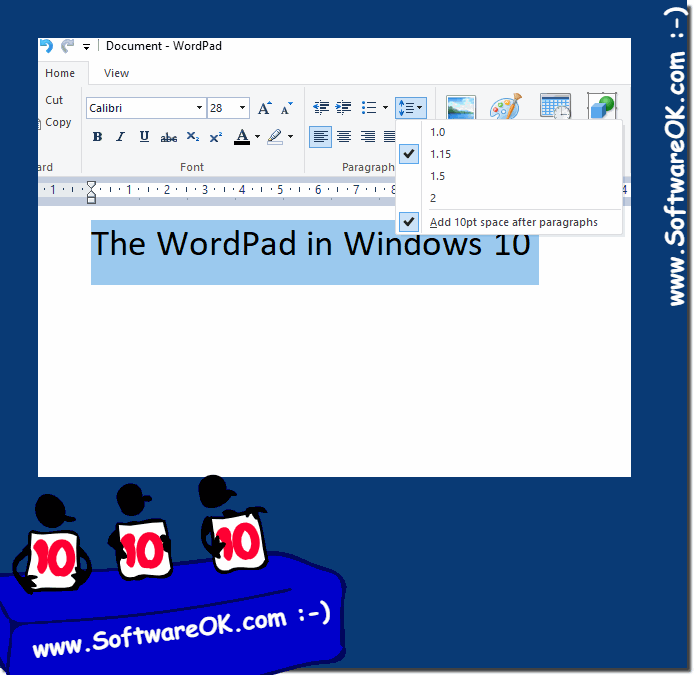Viewport: 694px width, 675px height.
Task: Open the highlight color dropdown arrow
Action: [x=290, y=137]
